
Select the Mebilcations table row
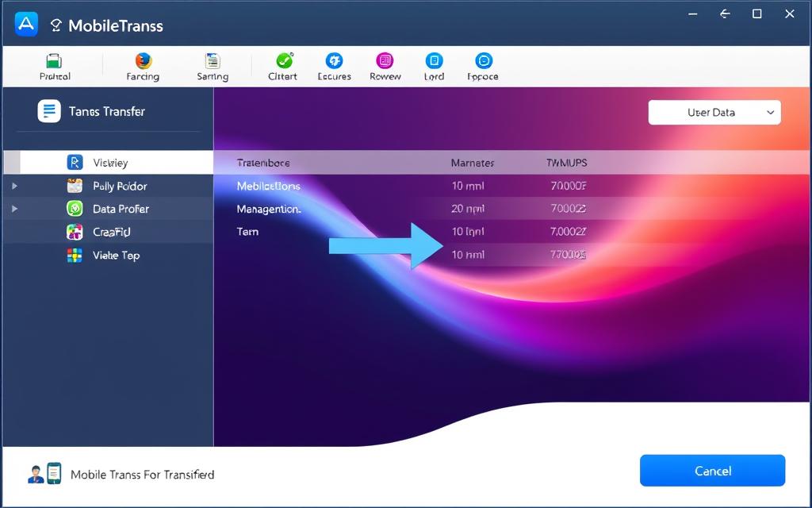(x=269, y=186)
